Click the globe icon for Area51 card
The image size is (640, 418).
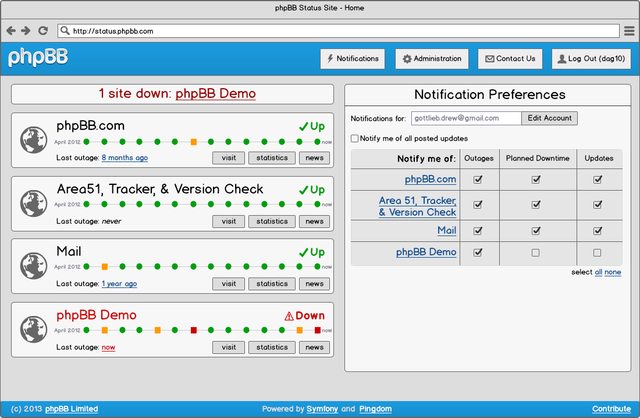pyautogui.click(x=33, y=203)
